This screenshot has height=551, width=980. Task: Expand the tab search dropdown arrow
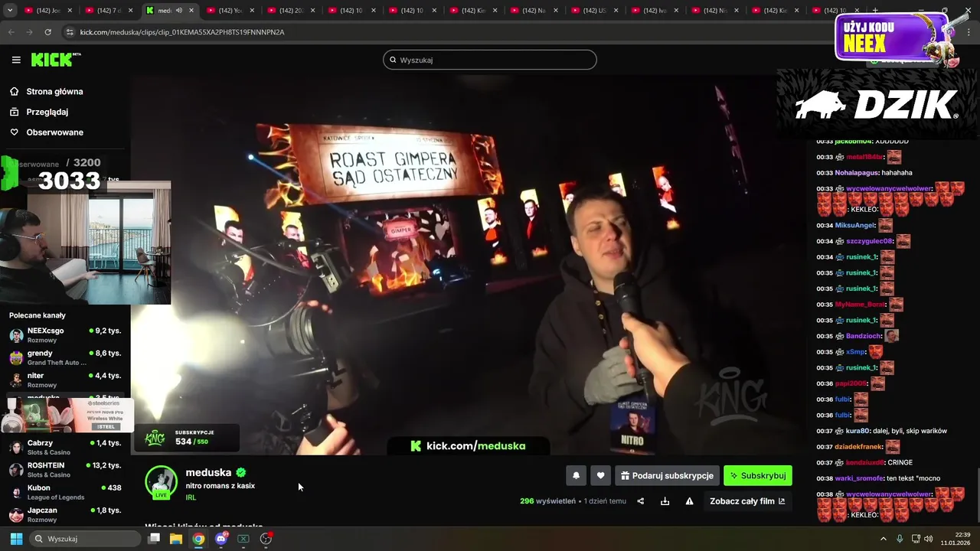[x=9, y=11]
